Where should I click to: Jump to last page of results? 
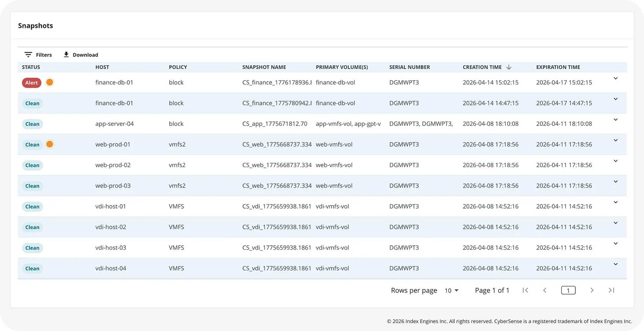(x=611, y=290)
